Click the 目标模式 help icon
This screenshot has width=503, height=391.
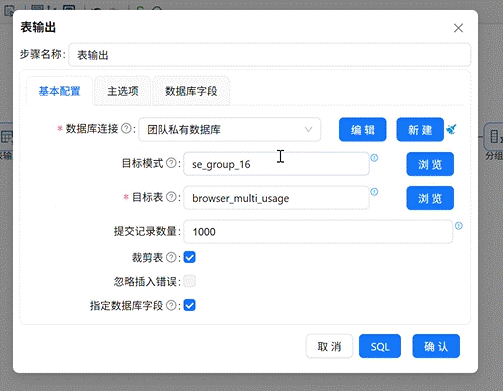(171, 163)
